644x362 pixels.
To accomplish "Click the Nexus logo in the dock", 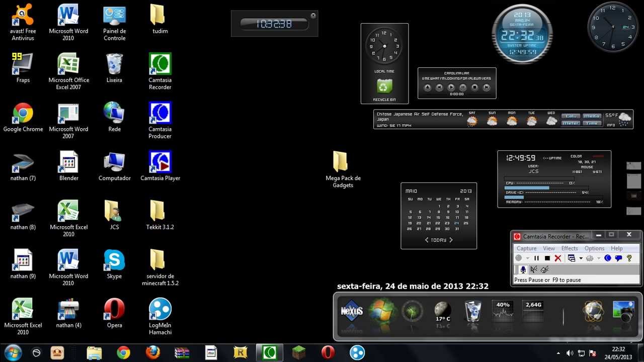I will 352,311.
